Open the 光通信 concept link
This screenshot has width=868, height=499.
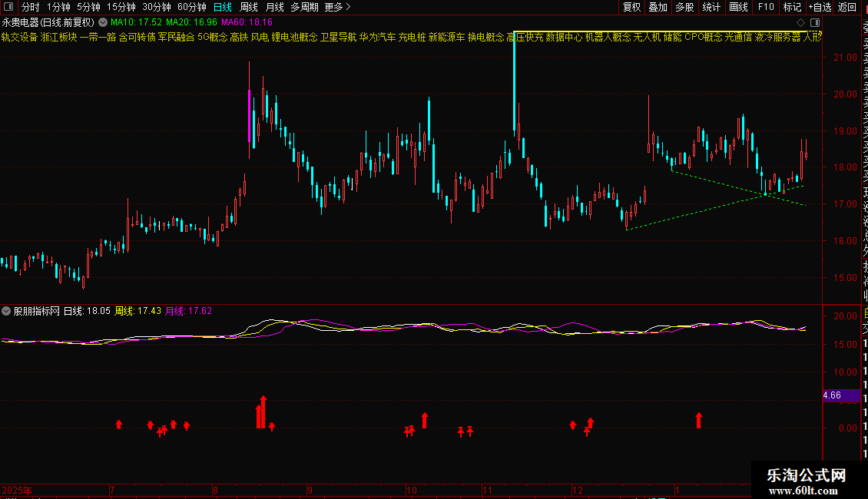tap(738, 37)
